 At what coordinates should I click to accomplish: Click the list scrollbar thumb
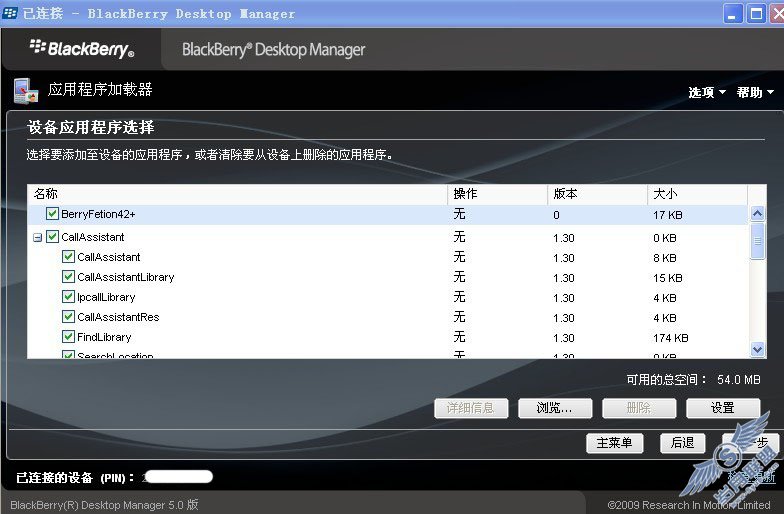pyautogui.click(x=758, y=241)
